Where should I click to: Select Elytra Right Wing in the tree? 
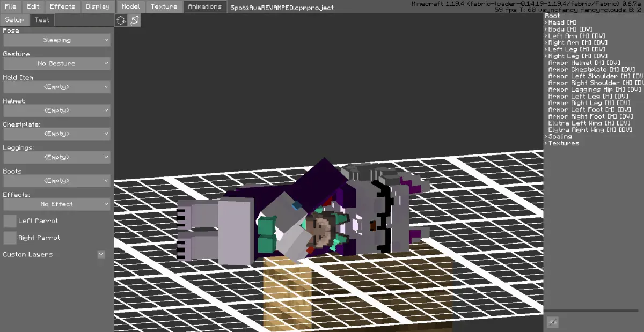point(590,130)
